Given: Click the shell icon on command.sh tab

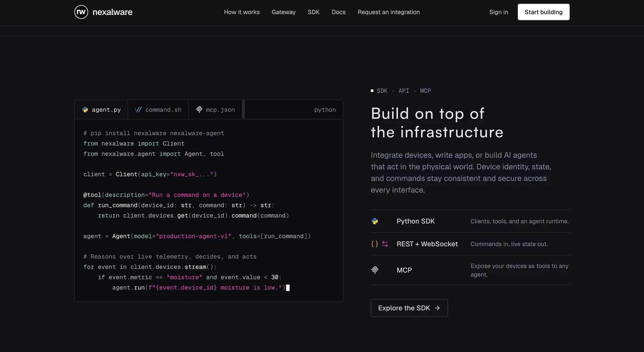Looking at the screenshot, I should (x=138, y=110).
